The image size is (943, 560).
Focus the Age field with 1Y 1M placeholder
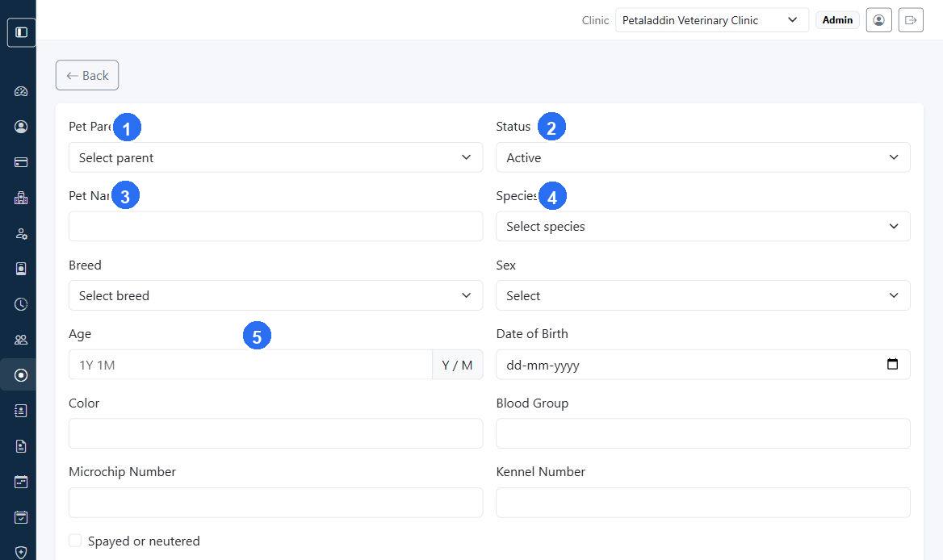pos(250,365)
